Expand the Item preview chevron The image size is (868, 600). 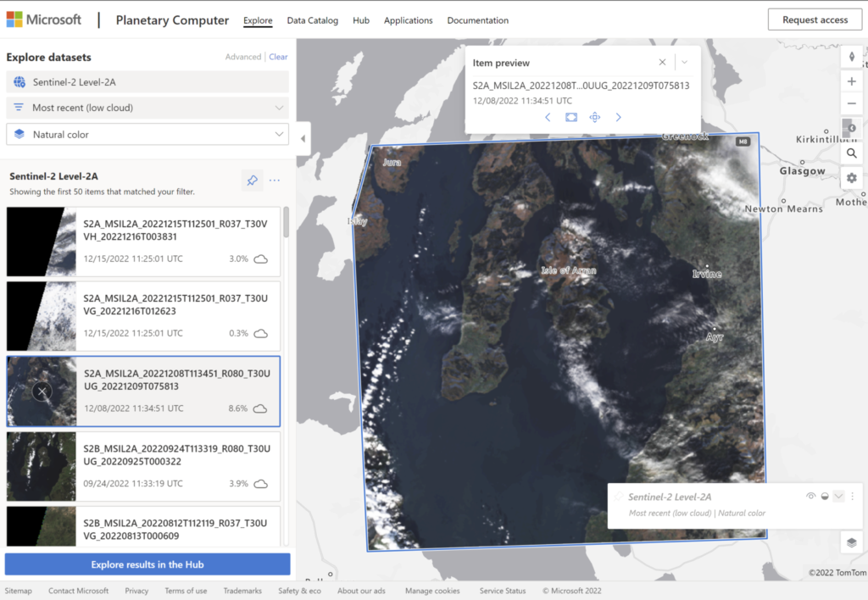pos(685,63)
